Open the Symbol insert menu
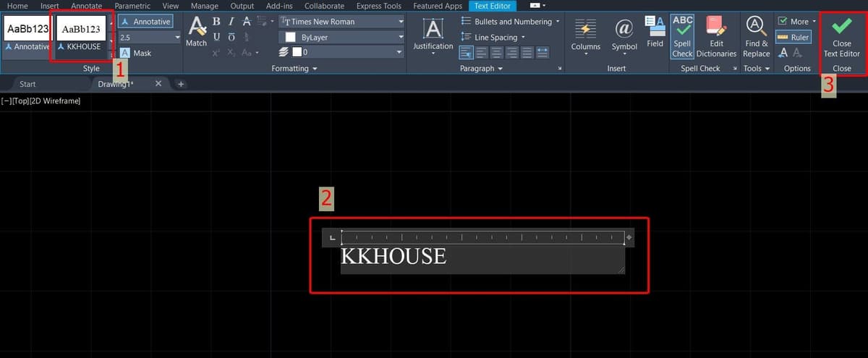 coord(624,36)
